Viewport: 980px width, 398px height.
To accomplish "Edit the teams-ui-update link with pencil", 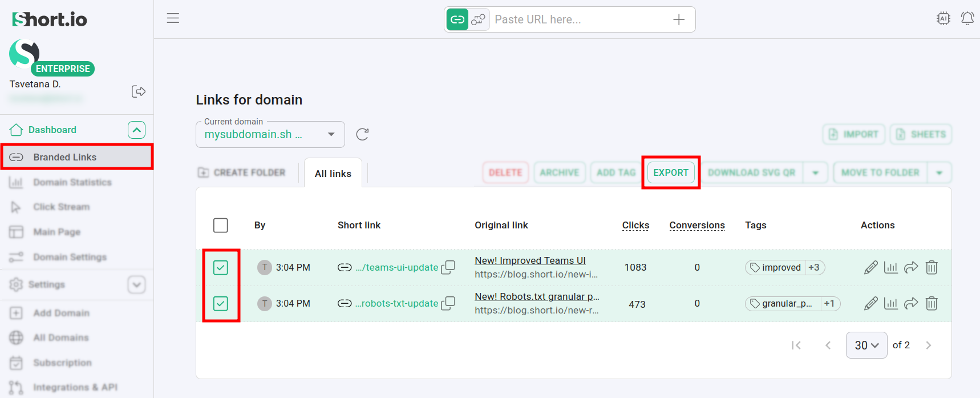I will 870,267.
